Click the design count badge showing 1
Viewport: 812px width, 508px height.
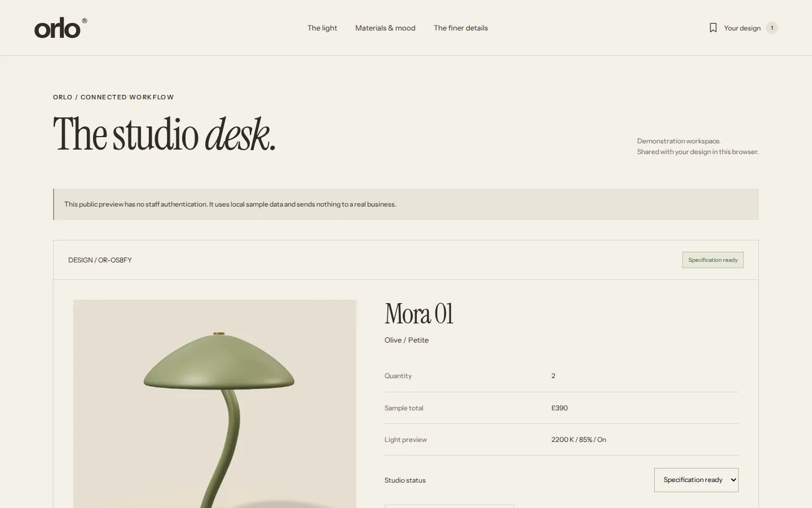pyautogui.click(x=772, y=28)
